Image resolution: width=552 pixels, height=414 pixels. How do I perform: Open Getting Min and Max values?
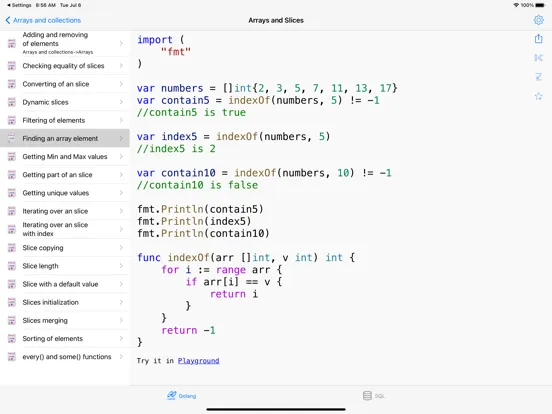point(65,157)
